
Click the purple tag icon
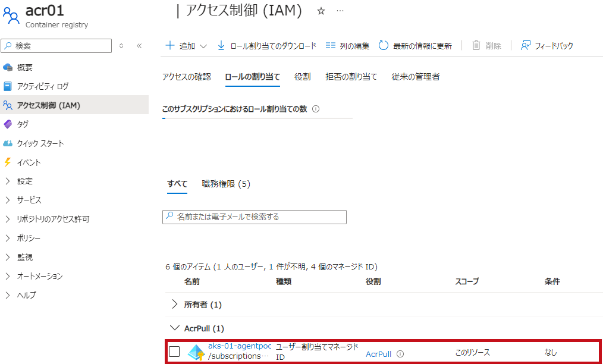pos(8,124)
